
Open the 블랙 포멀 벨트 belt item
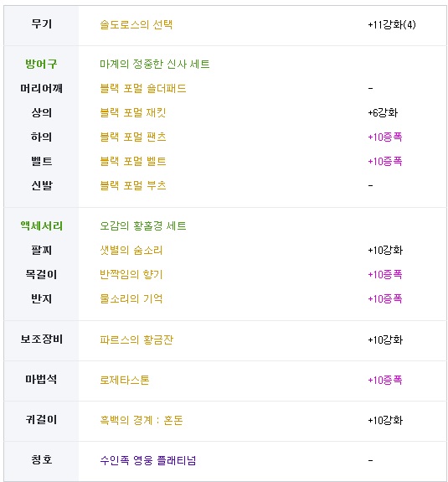point(132,162)
